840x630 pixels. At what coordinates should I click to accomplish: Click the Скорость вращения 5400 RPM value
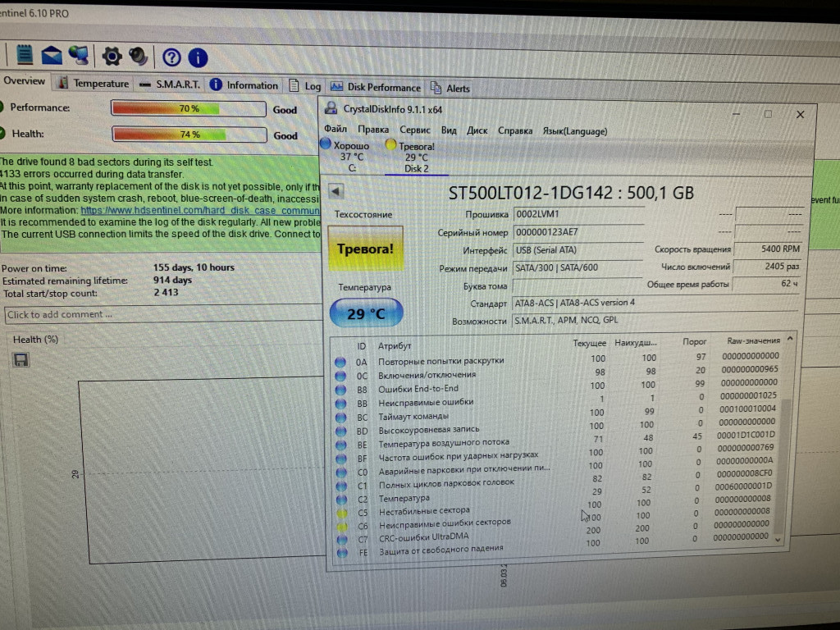tap(768, 249)
